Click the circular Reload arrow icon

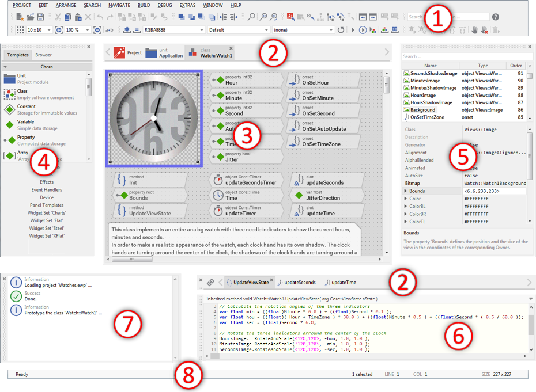341,30
